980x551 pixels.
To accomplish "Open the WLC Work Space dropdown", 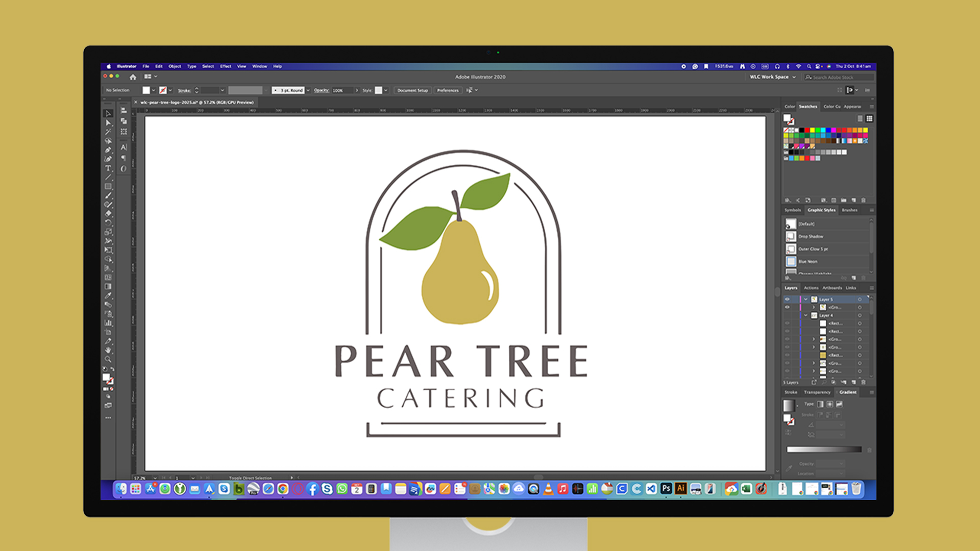I will pos(772,77).
